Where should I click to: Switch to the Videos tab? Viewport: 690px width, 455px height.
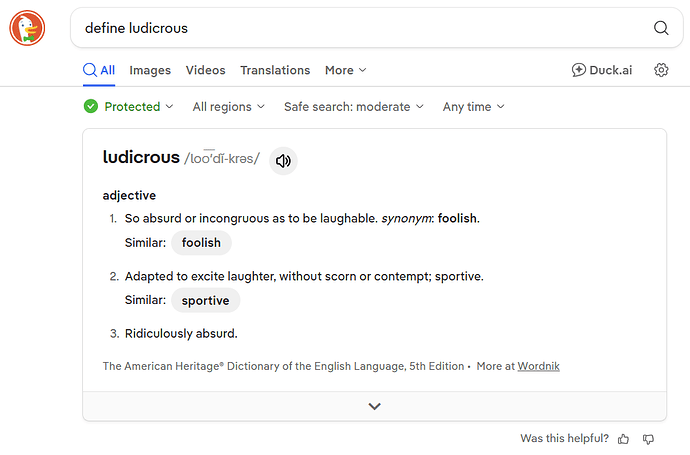tap(206, 70)
